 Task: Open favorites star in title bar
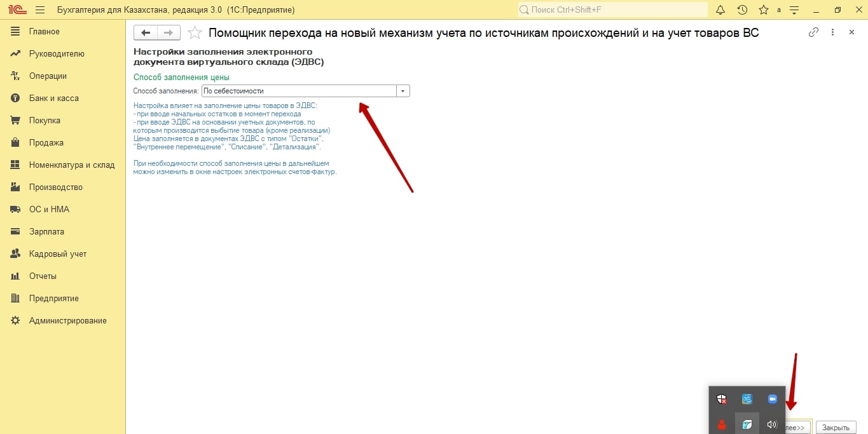763,10
